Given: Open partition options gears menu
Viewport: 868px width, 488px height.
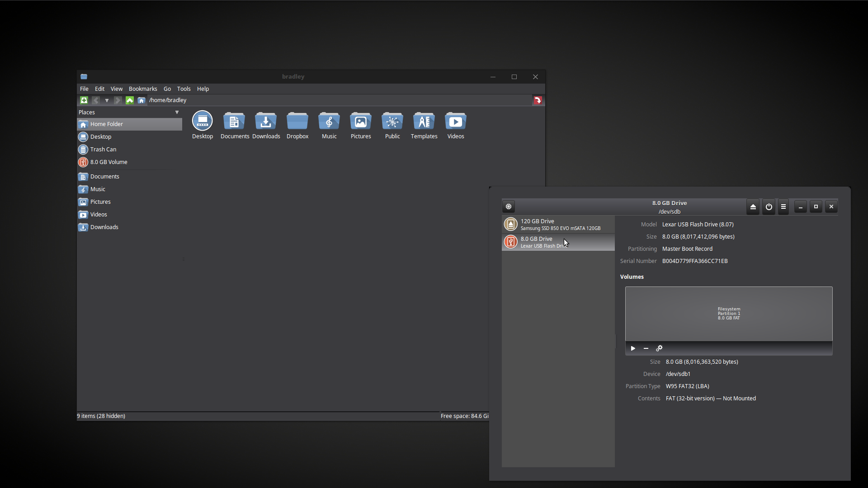Looking at the screenshot, I should click(x=659, y=348).
